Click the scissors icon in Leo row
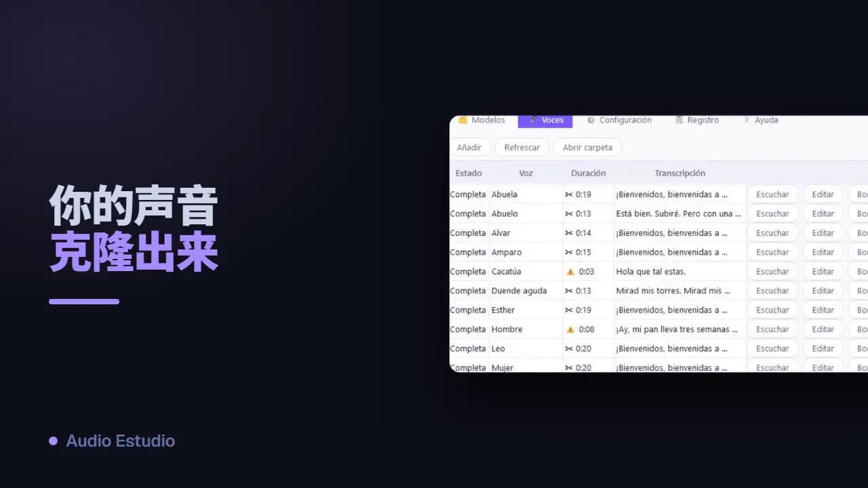Screen dimensions: 868x488 click(569, 349)
